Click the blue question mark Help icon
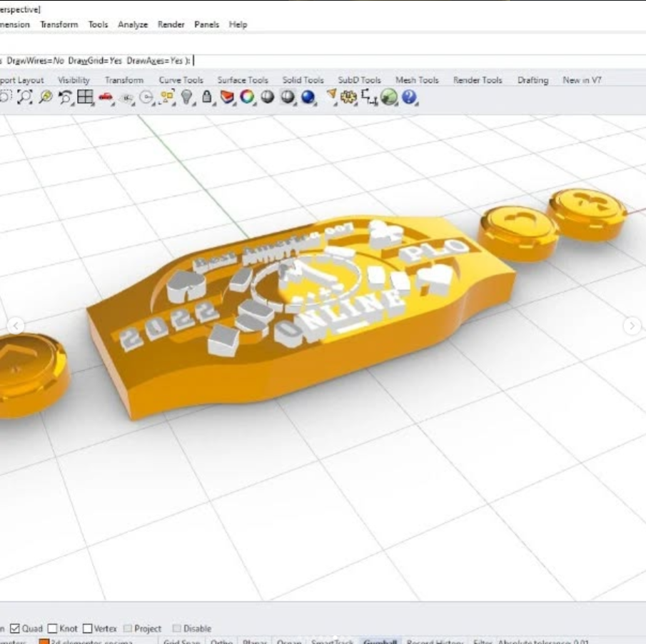This screenshot has width=646, height=644. pos(409,98)
